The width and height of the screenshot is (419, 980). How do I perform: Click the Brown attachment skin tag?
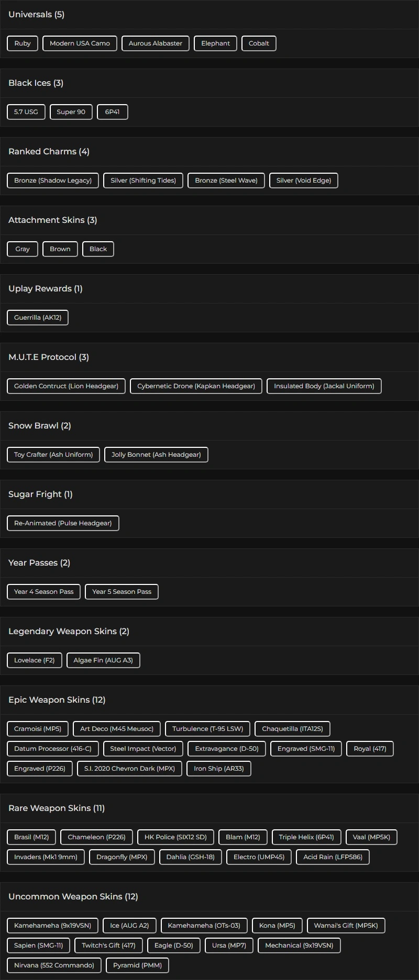coord(60,249)
